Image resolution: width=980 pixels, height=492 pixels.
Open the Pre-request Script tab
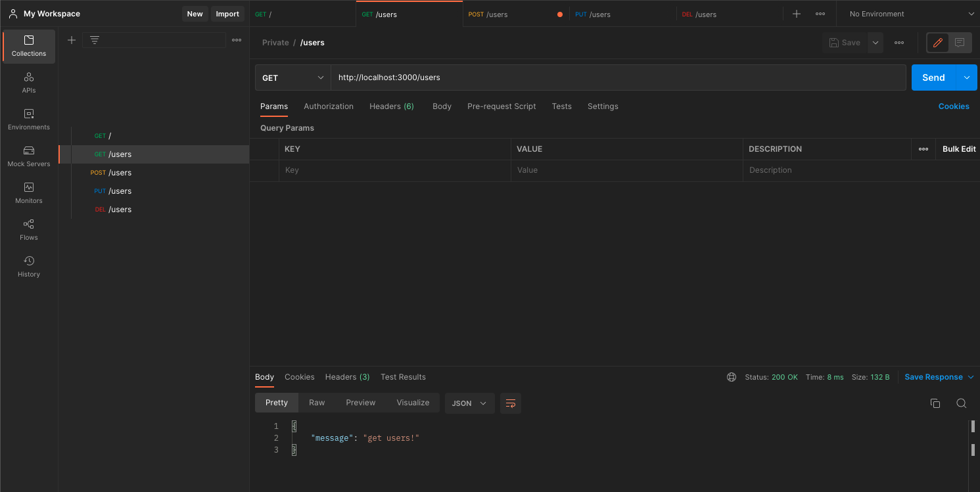coord(502,106)
